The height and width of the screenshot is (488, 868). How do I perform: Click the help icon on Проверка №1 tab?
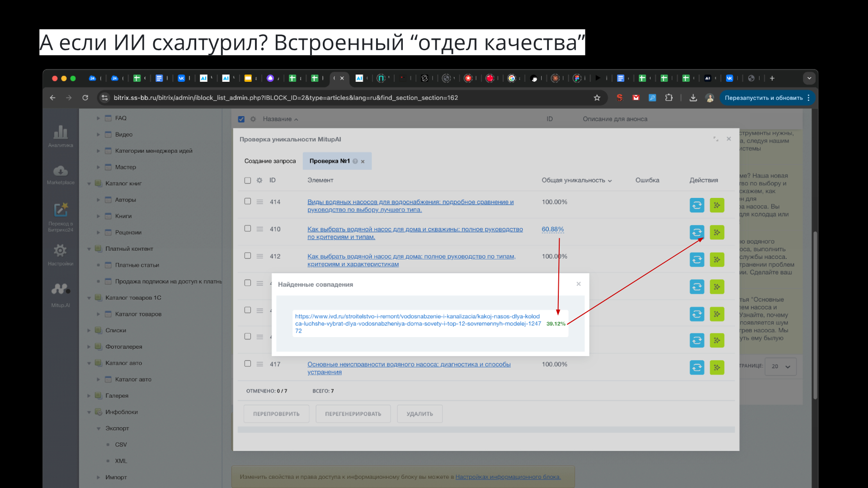[356, 161]
